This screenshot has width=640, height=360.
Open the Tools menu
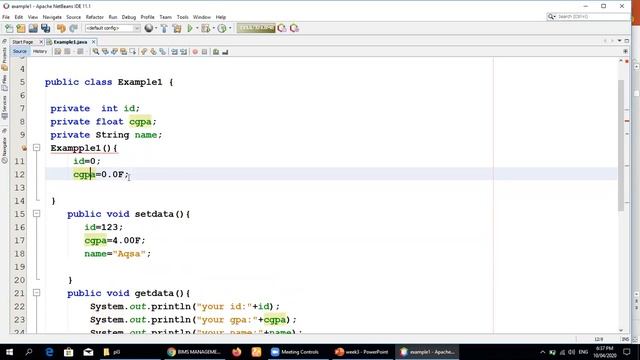coord(182,17)
